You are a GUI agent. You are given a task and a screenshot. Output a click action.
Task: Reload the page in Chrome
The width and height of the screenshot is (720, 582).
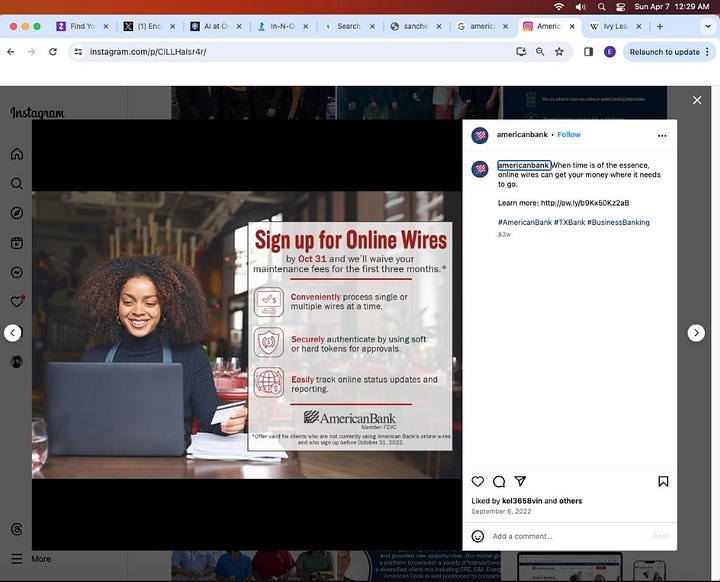(x=53, y=52)
